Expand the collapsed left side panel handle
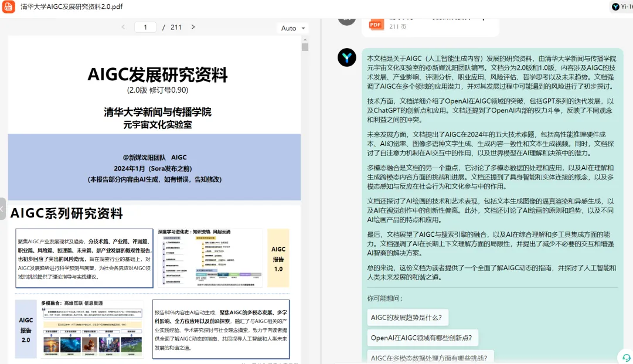 tap(2, 209)
